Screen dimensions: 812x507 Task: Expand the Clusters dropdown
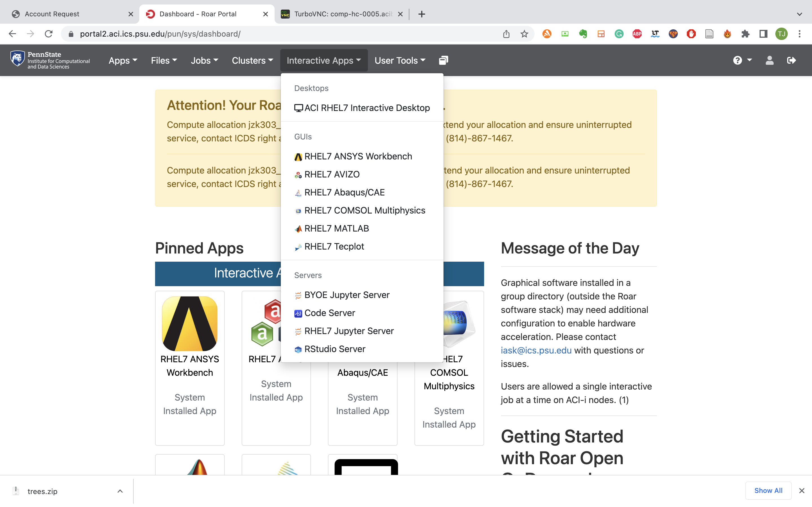(x=252, y=60)
